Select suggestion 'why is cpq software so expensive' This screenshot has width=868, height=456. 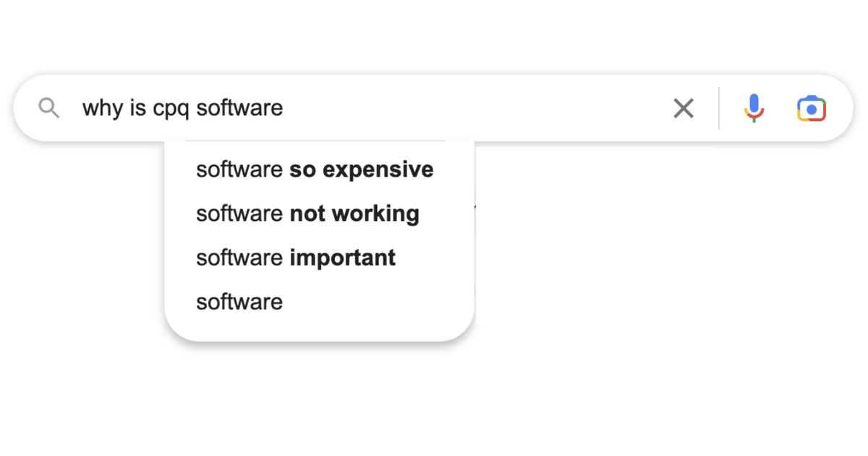pyautogui.click(x=314, y=169)
